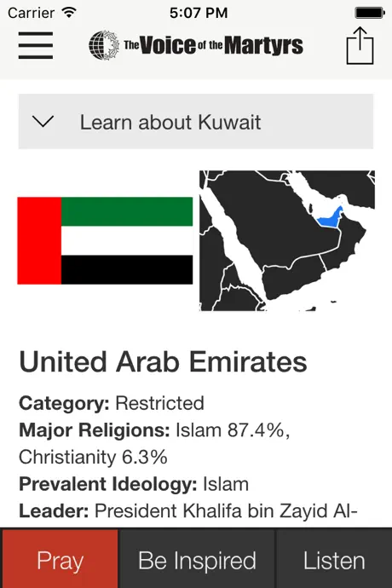
Task: Tap the Voice of the Martyrs title
Action: pos(213,45)
